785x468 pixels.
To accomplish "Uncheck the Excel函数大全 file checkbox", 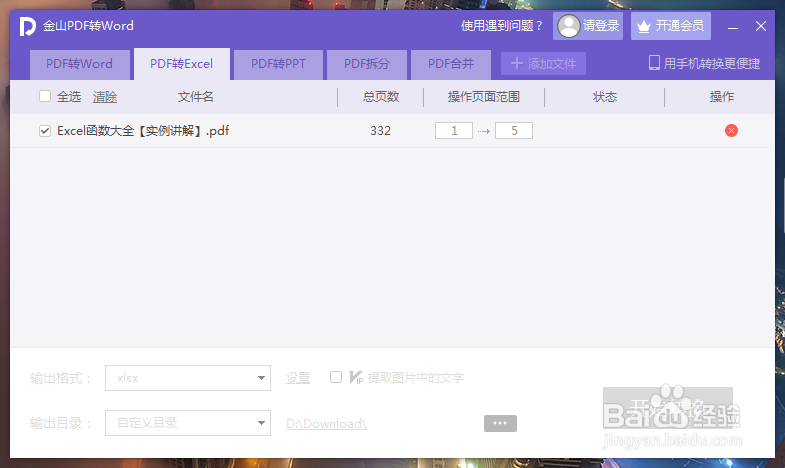I will 45,131.
